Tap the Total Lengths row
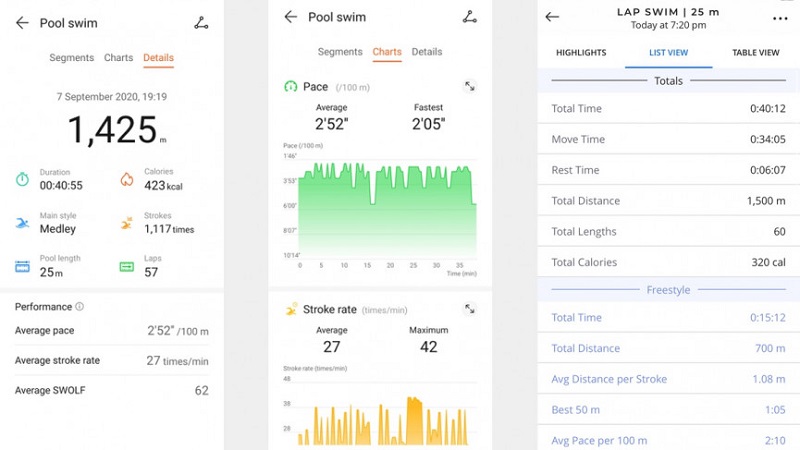800x450 pixels. coord(668,231)
